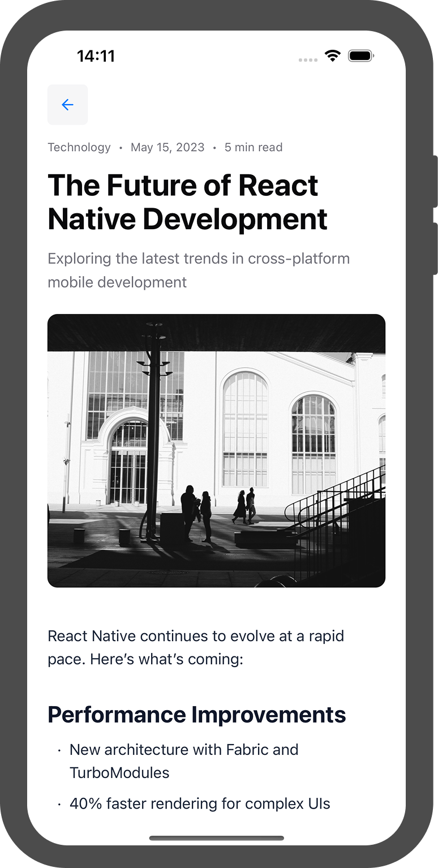Tap the back arrow button
The image size is (438, 868).
[67, 105]
